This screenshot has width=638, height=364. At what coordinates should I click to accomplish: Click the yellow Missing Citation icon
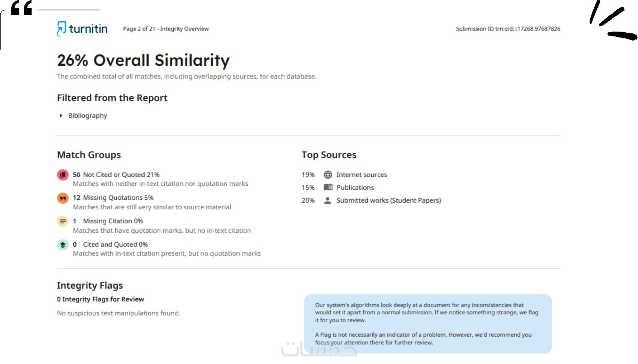[63, 221]
